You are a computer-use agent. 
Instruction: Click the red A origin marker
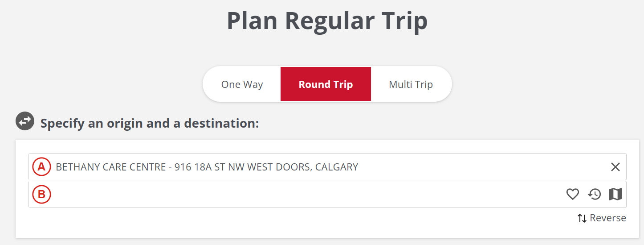point(41,167)
